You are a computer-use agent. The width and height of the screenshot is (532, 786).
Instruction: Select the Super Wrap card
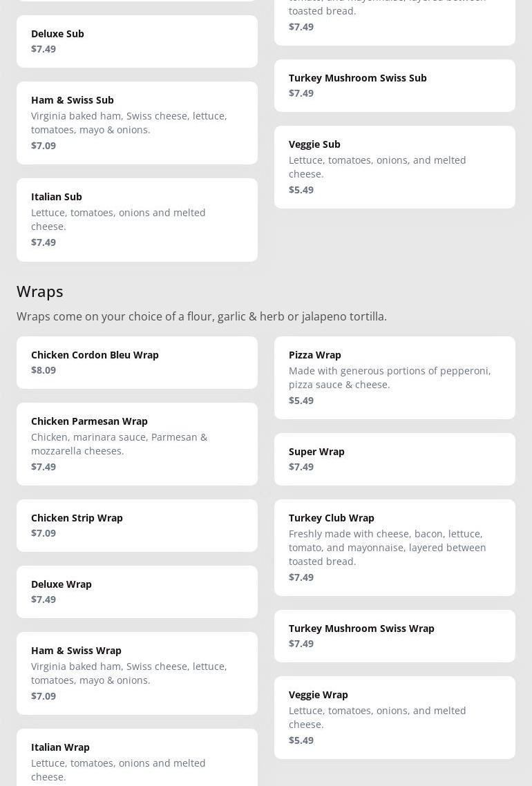[395, 459]
